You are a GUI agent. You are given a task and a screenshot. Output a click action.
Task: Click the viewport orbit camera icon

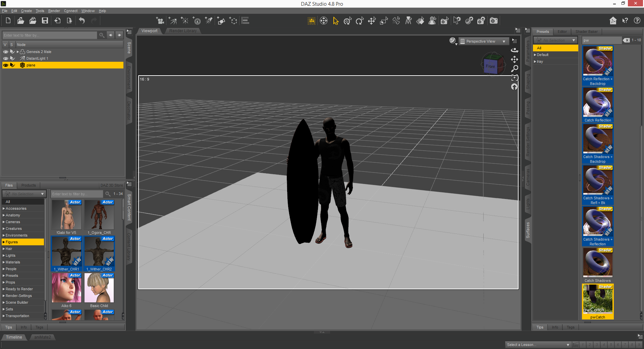click(x=515, y=50)
